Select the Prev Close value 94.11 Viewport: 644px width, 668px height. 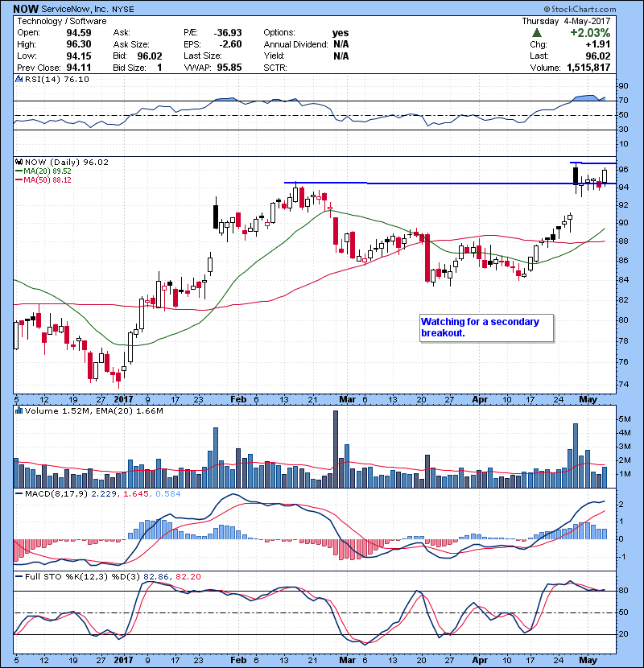click(79, 68)
